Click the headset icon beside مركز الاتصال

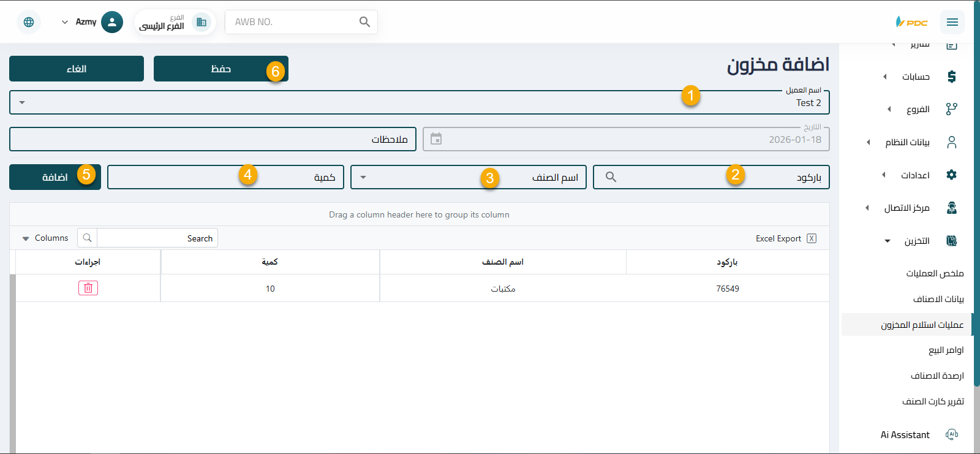(x=951, y=208)
